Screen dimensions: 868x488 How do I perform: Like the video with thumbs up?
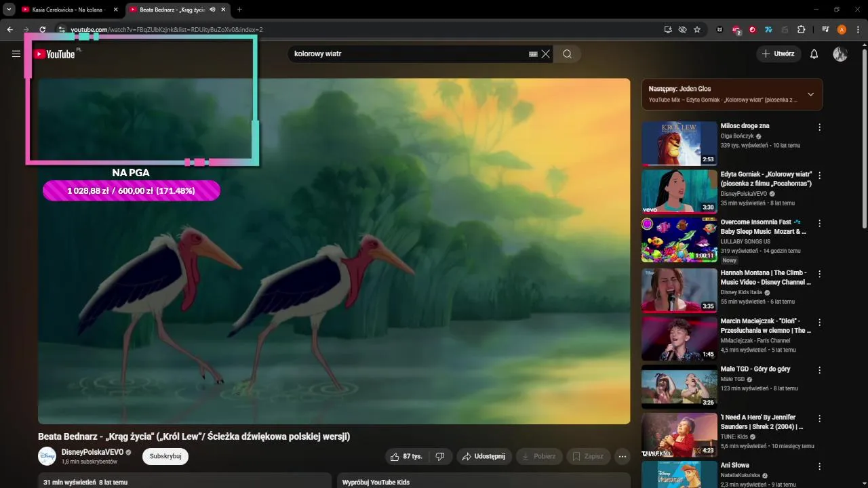[407, 456]
